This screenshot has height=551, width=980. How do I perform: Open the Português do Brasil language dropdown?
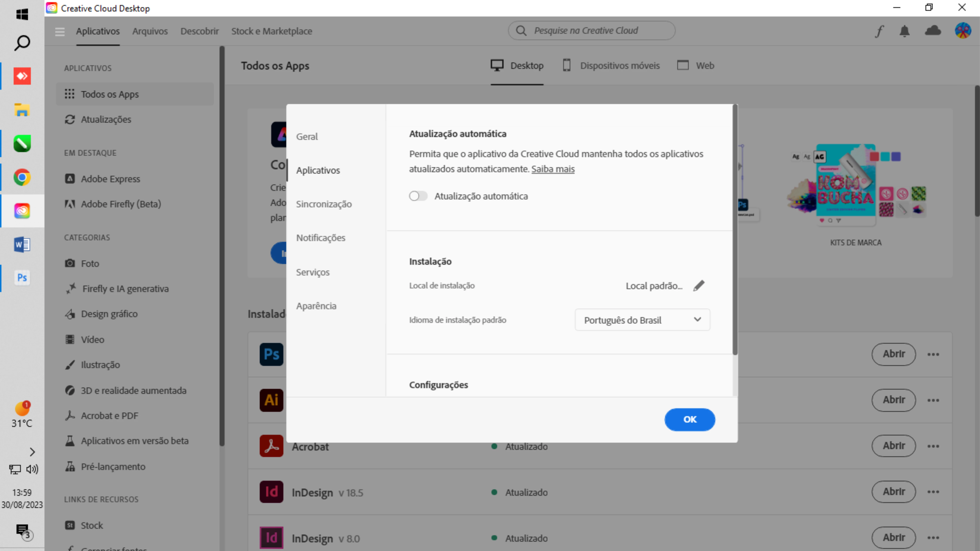coord(642,320)
